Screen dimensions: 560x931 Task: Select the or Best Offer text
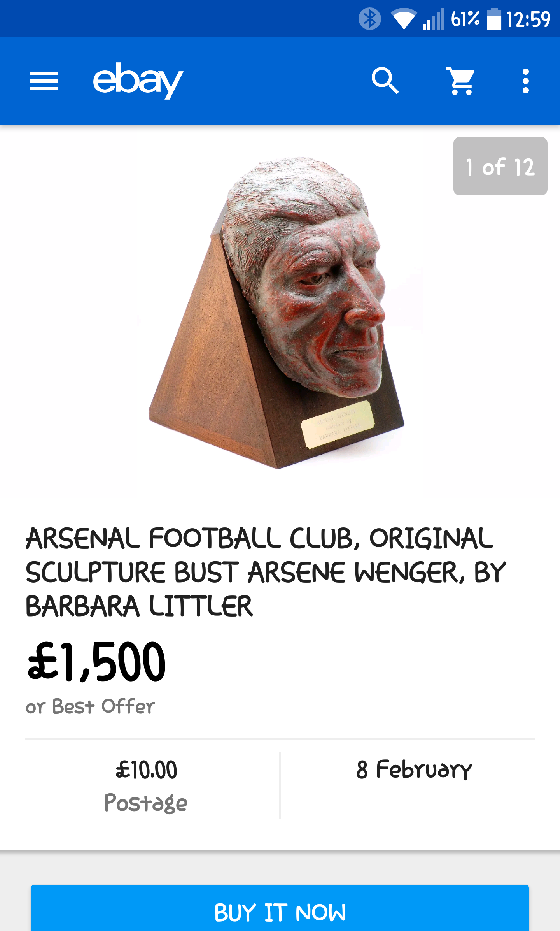pyautogui.click(x=90, y=706)
